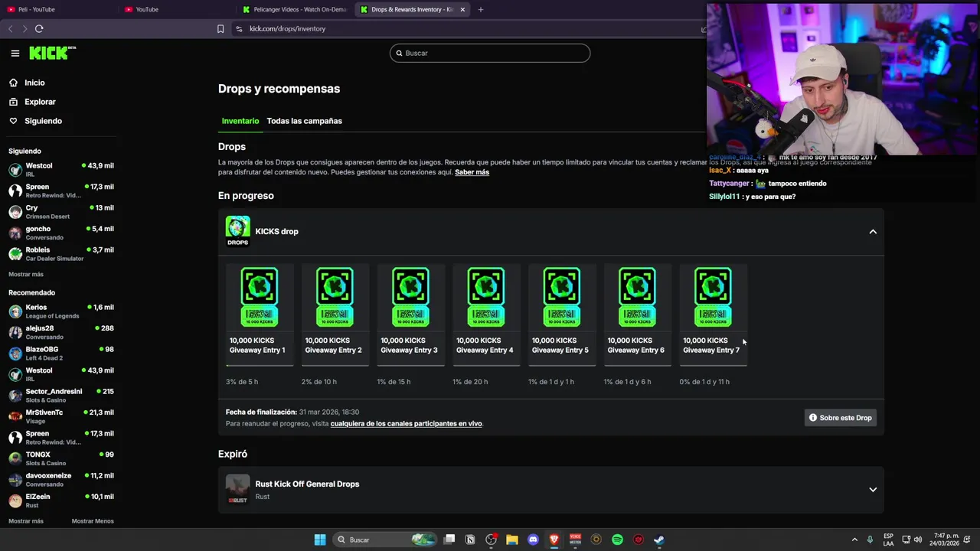Switch to the Inventario tab

pyautogui.click(x=240, y=121)
